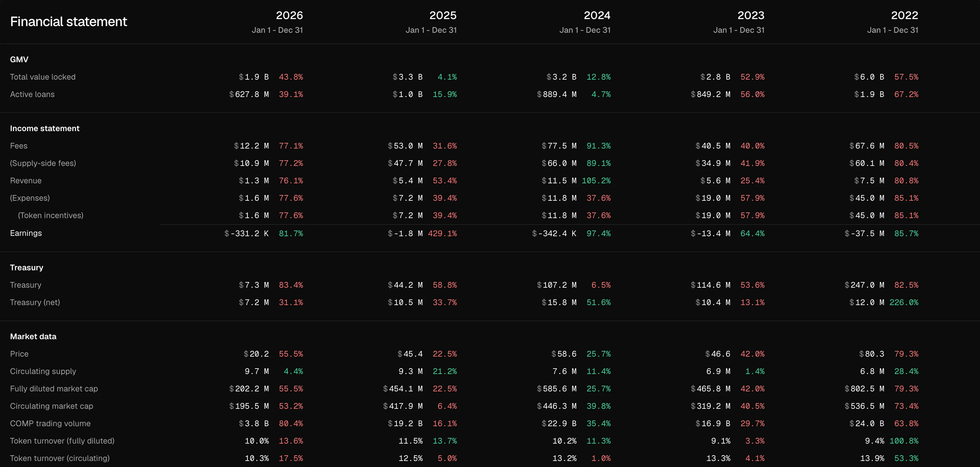Click the Circulating market cap label
The image size is (980, 467).
(x=52, y=406)
